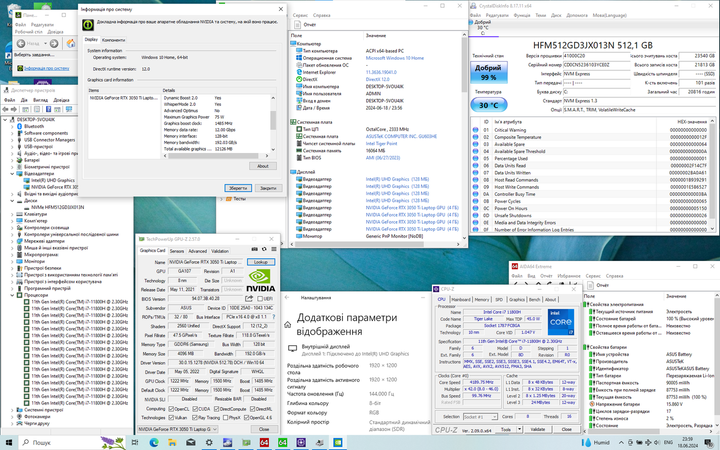Toggle the Vulkan checkbox in GPU-Z
720x450 pixels.
[171, 418]
